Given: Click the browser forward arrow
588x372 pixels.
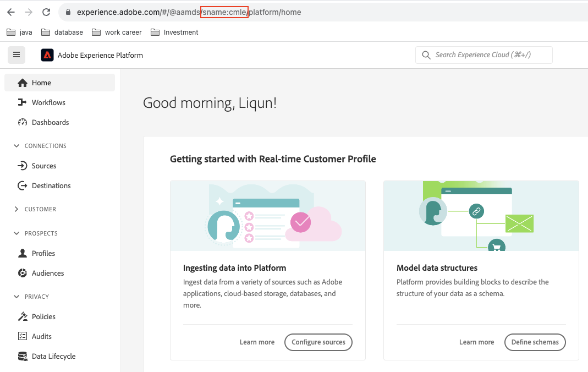Looking at the screenshot, I should coord(29,12).
